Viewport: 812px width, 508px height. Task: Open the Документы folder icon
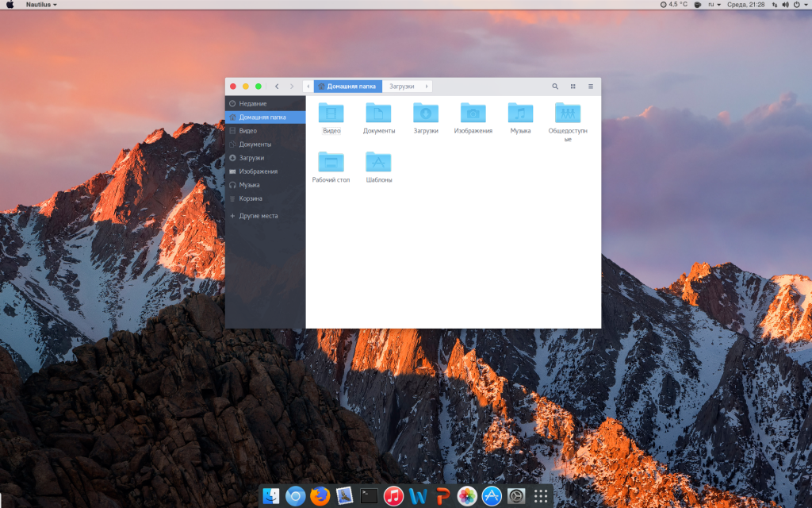[x=378, y=113]
